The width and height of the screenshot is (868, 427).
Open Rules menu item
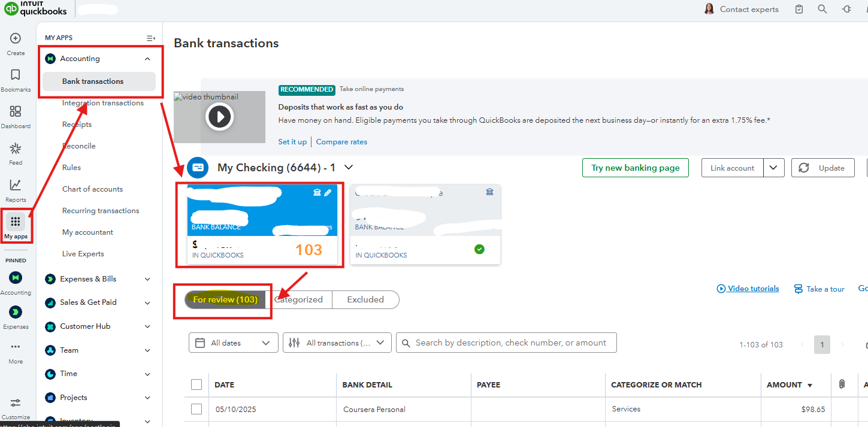[x=71, y=168]
